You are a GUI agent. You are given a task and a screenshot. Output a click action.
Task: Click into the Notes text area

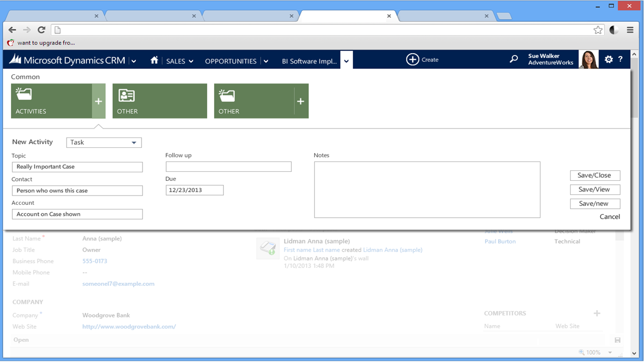pyautogui.click(x=427, y=190)
